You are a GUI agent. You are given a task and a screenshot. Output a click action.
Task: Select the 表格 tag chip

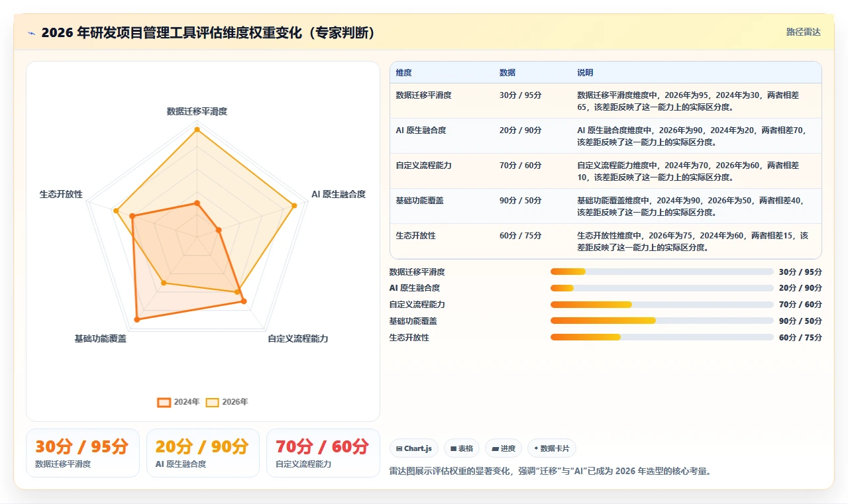pos(461,448)
